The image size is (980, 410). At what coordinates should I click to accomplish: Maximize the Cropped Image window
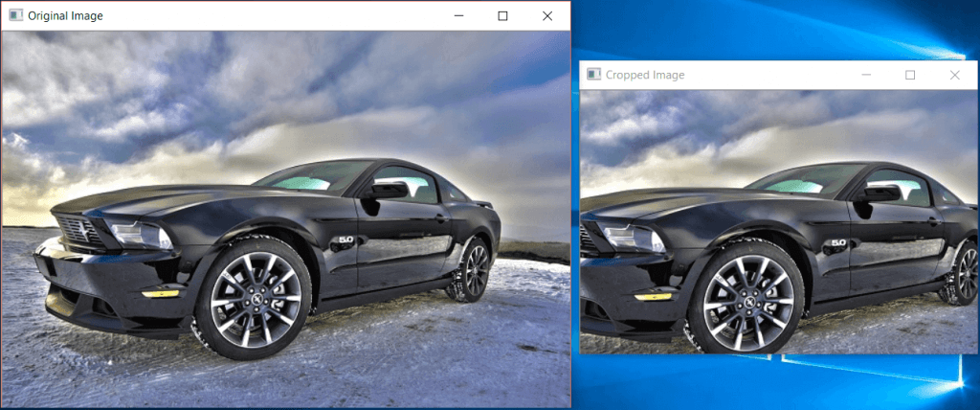[x=910, y=75]
